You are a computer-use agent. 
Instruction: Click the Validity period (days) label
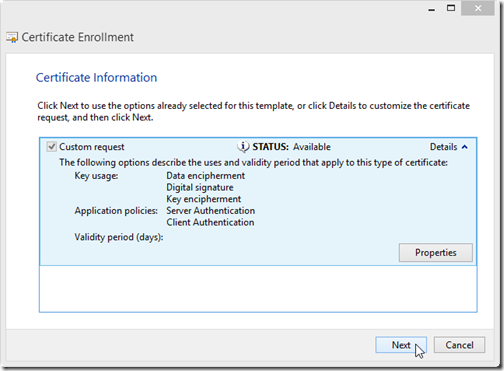[x=119, y=237]
